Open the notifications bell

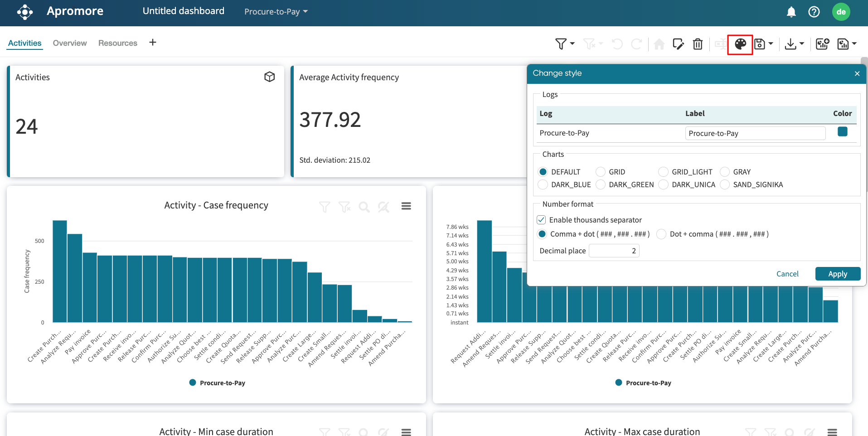[x=791, y=12]
